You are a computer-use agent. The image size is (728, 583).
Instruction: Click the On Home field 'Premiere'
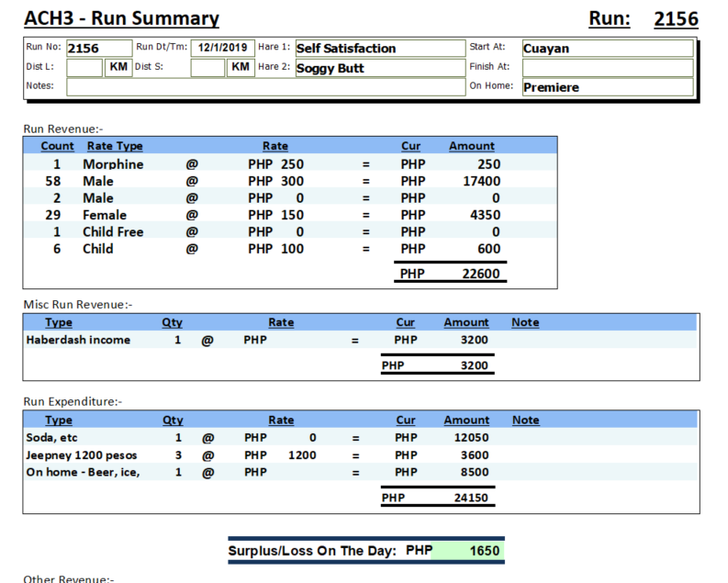tap(607, 88)
